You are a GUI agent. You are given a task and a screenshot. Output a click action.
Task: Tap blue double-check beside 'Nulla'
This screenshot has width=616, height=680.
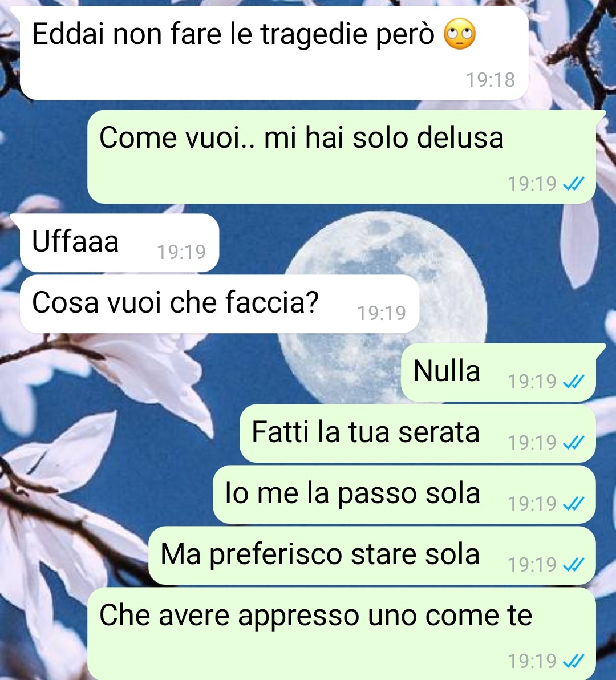coord(573,382)
